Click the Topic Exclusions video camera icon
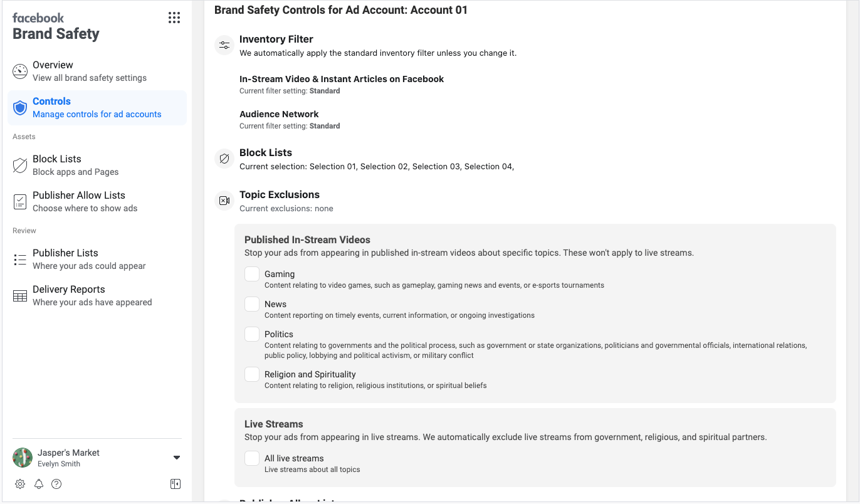Image resolution: width=860 pixels, height=504 pixels. pos(224,200)
